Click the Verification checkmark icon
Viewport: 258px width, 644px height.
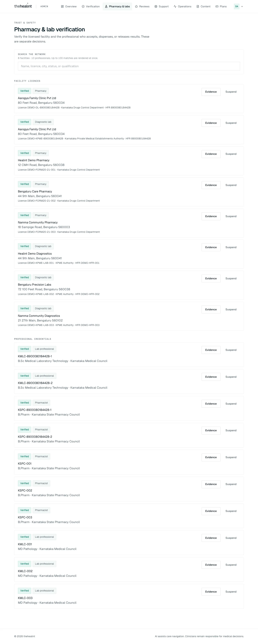pos(83,6)
